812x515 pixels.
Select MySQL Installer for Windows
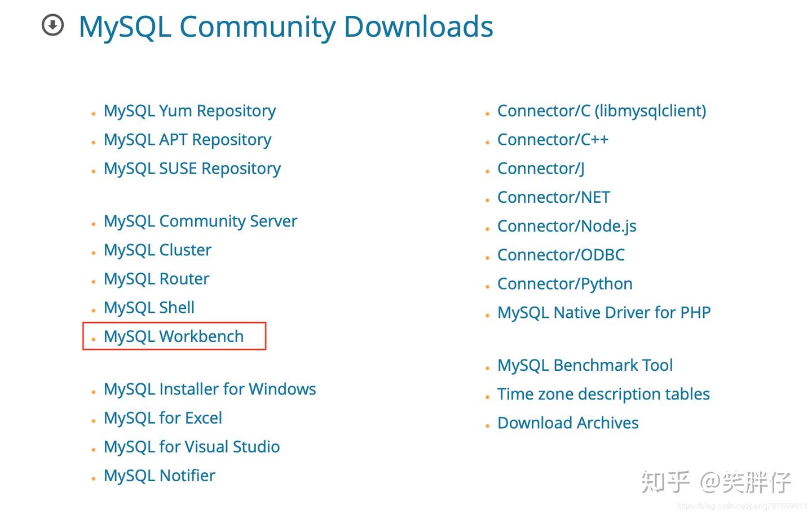click(209, 389)
